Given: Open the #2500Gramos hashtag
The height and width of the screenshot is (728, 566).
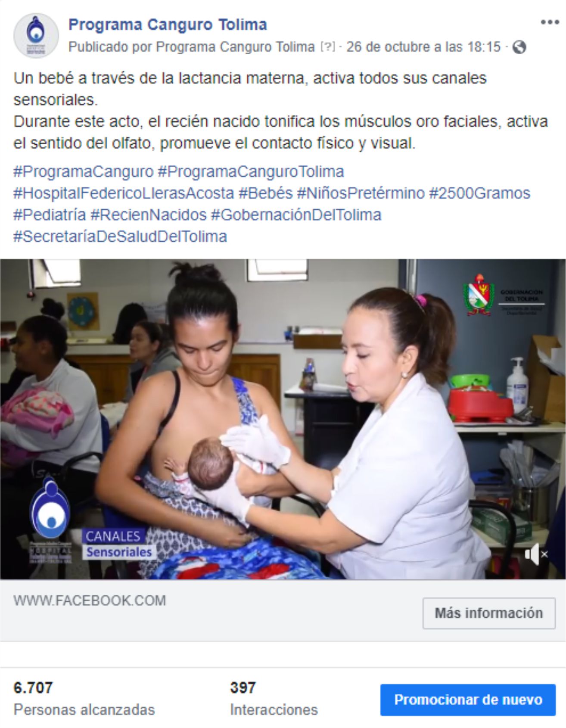Looking at the screenshot, I should 479,193.
